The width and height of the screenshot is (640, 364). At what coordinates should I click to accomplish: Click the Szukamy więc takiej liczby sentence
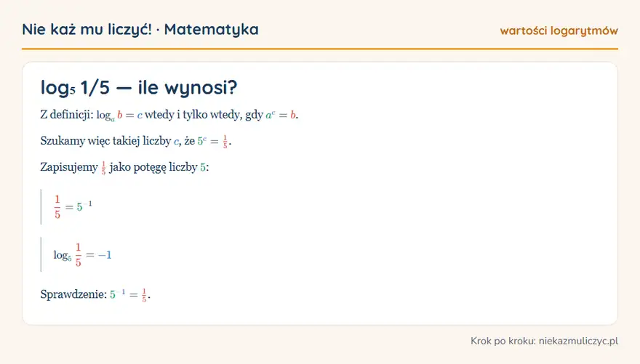click(x=136, y=142)
